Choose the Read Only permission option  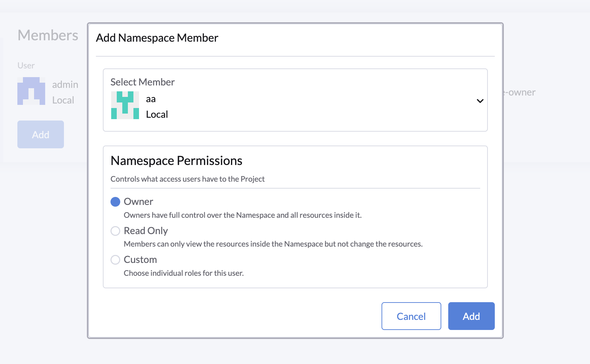tap(115, 231)
